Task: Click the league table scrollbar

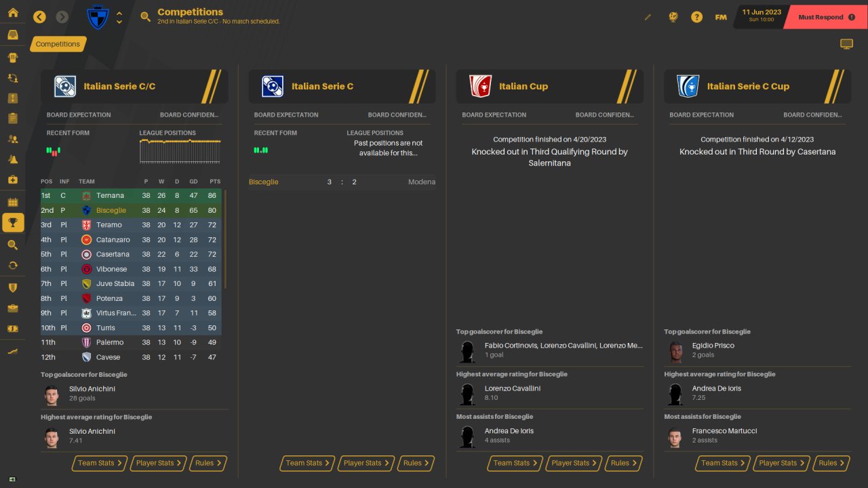Action: 225,239
